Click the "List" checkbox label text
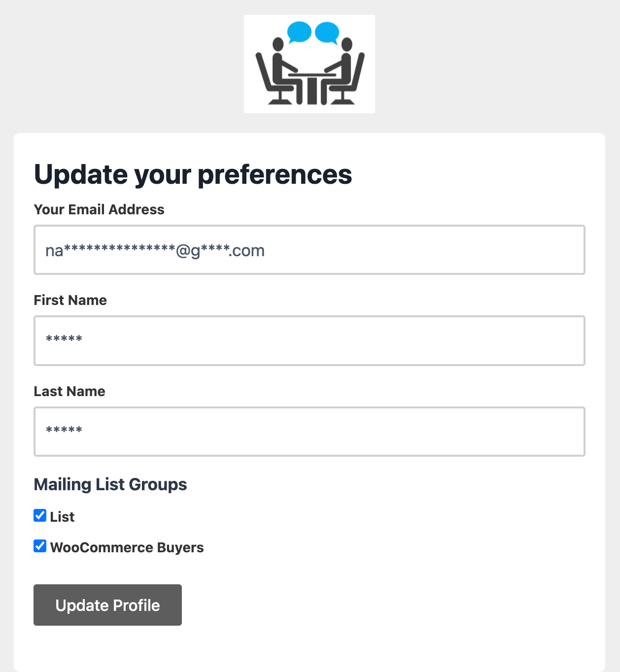Image resolution: width=620 pixels, height=672 pixels. pos(62,517)
